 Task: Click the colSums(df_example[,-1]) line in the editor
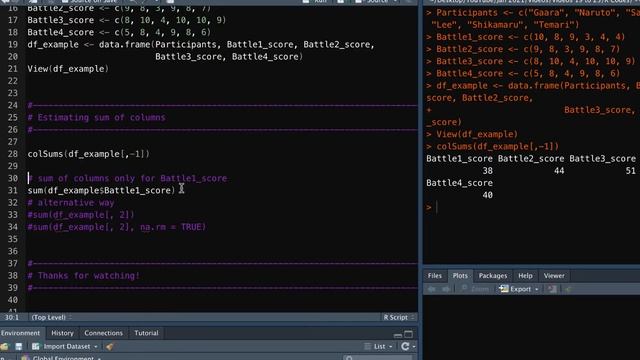tap(89, 154)
